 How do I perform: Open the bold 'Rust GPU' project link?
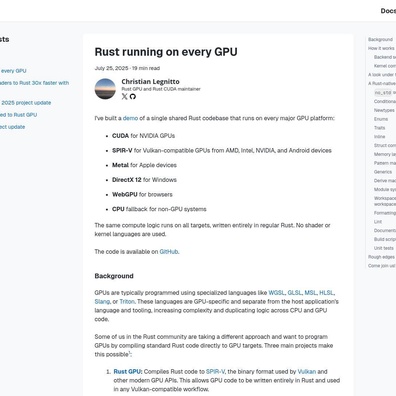(127, 371)
